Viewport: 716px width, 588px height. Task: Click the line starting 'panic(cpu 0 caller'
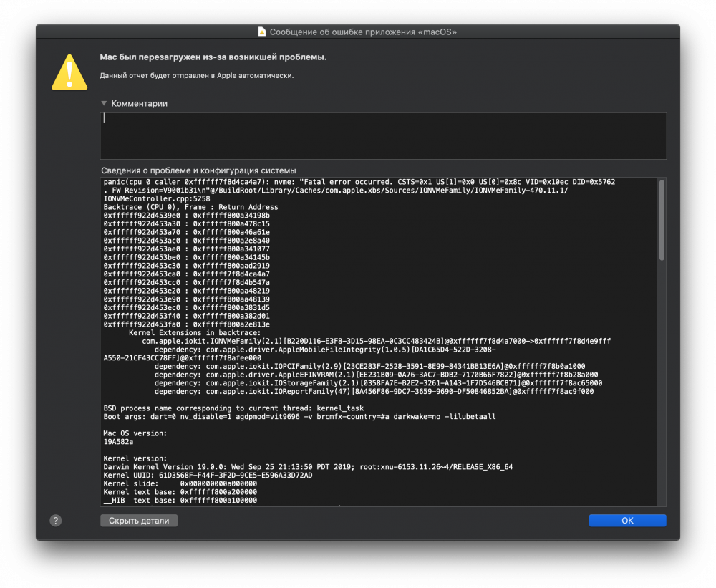tap(359, 182)
